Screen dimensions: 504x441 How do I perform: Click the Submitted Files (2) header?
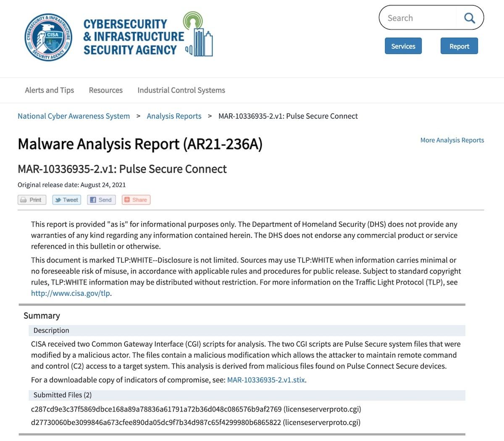pos(247,395)
